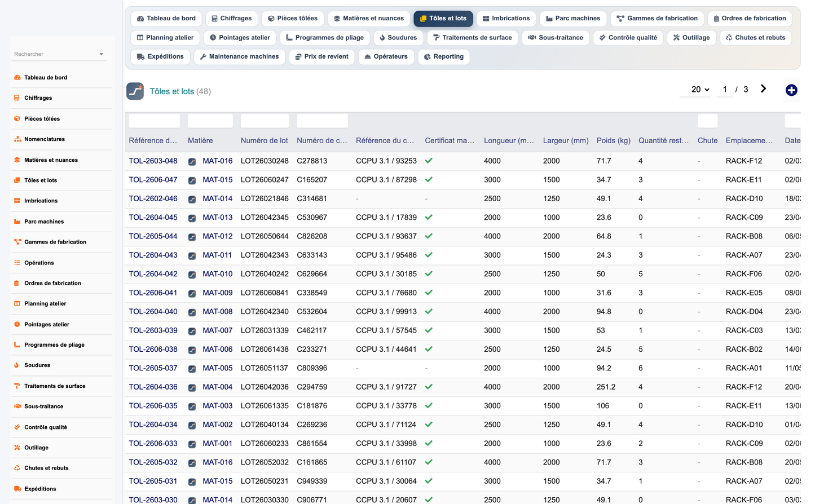
Task: Go to next page arrow
Action: [x=763, y=89]
